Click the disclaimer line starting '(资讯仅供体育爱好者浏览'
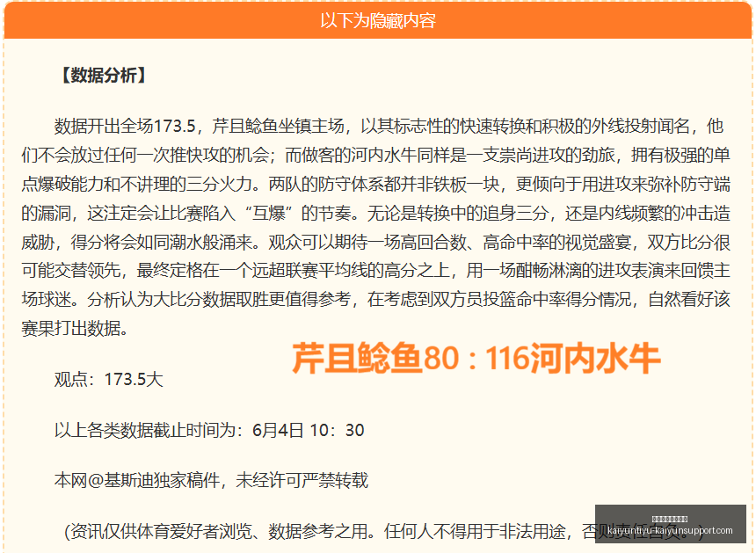756x553 pixels. click(x=384, y=531)
